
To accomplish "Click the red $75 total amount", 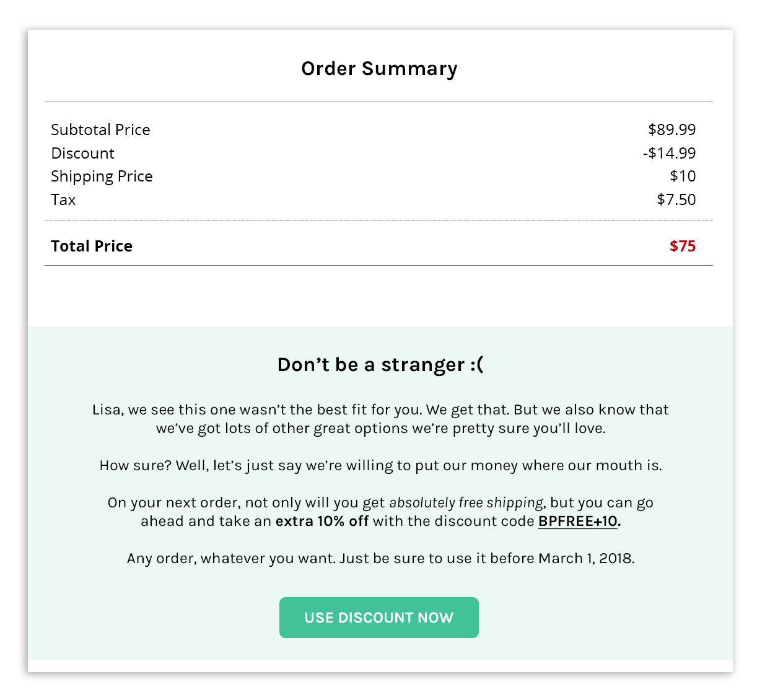I will [683, 246].
